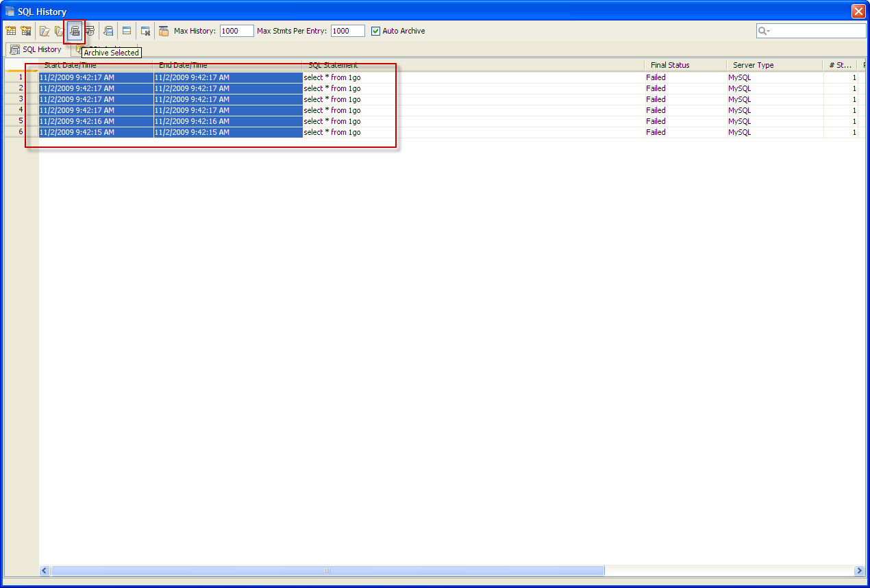Viewport: 870px width, 588px height.
Task: Click the table-with-X toolbar icon
Action: click(145, 31)
